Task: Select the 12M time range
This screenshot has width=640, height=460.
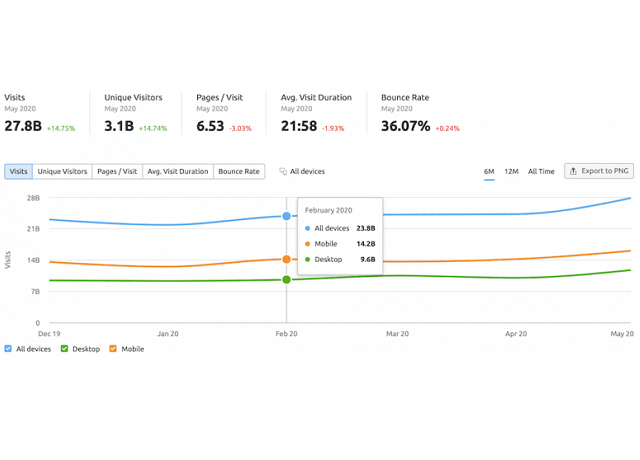Action: 511,172
